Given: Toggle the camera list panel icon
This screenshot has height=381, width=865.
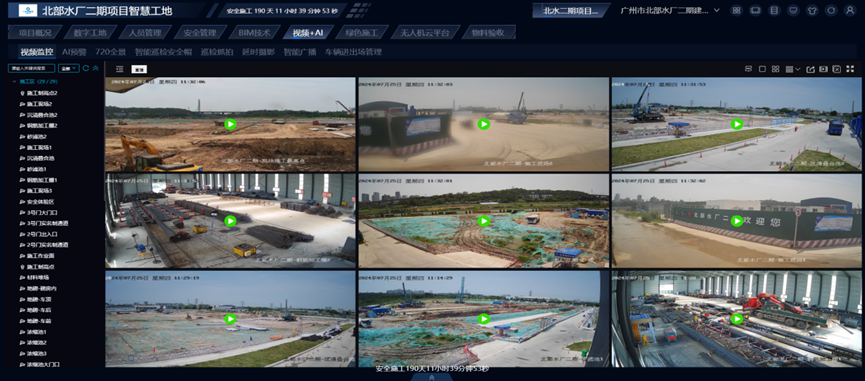Looking at the screenshot, I should coord(120,69).
